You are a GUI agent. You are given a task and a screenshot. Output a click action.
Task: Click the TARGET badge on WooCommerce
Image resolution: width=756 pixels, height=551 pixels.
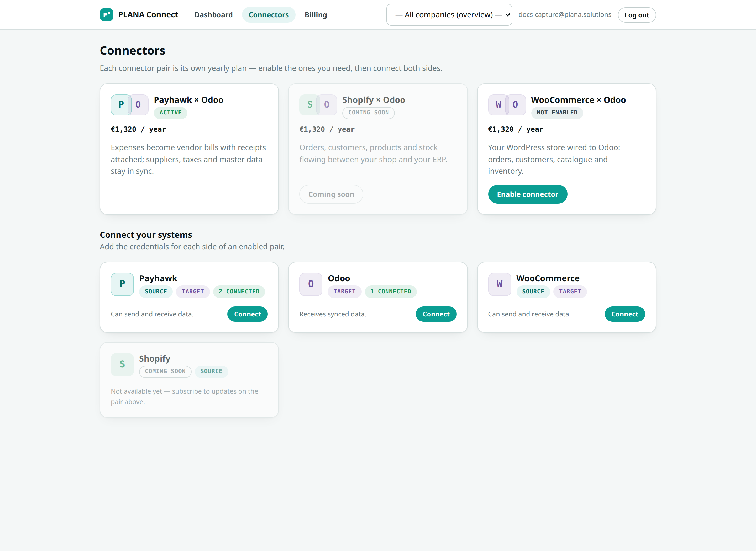point(570,292)
